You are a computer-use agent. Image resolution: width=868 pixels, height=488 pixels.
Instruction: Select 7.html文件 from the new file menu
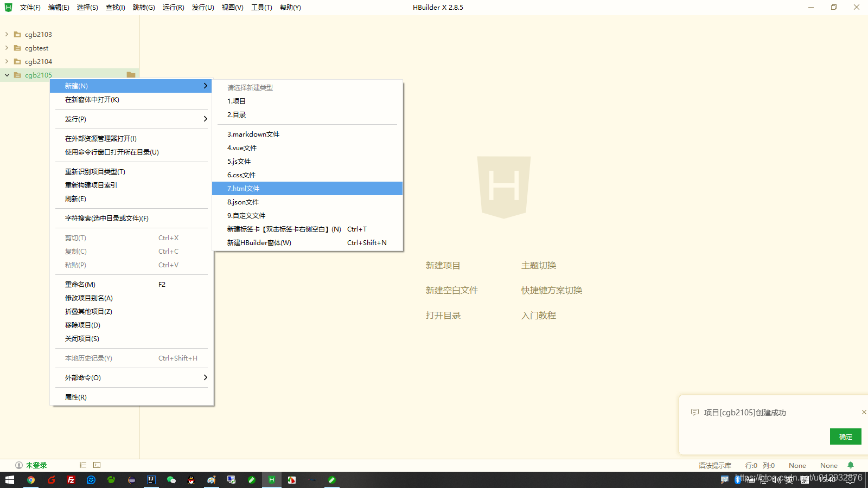click(242, 188)
